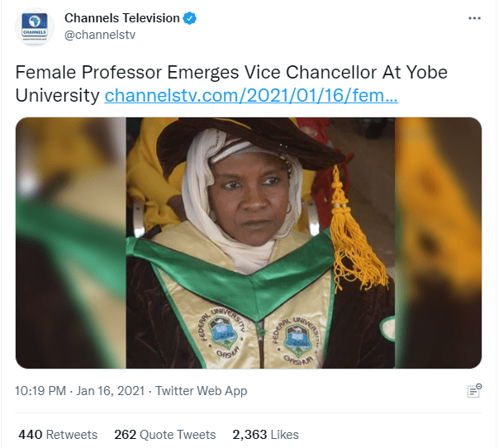Open the tweet's more options menu
This screenshot has height=448, width=499.
(473, 17)
